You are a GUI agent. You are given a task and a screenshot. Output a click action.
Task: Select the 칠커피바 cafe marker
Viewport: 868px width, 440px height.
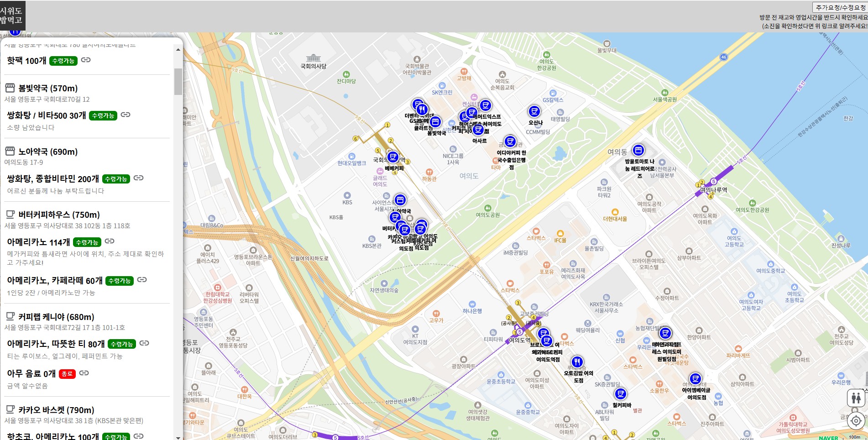(x=621, y=394)
